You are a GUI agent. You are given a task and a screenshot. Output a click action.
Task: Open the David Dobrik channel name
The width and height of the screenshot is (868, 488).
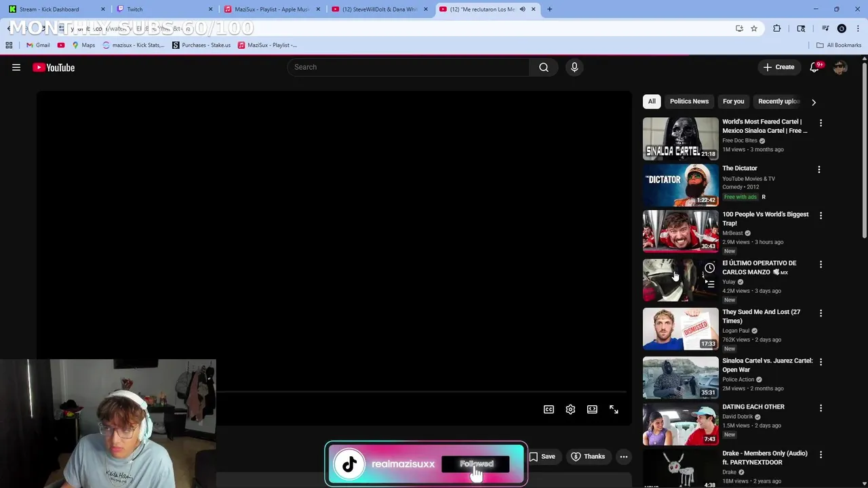coord(738,417)
